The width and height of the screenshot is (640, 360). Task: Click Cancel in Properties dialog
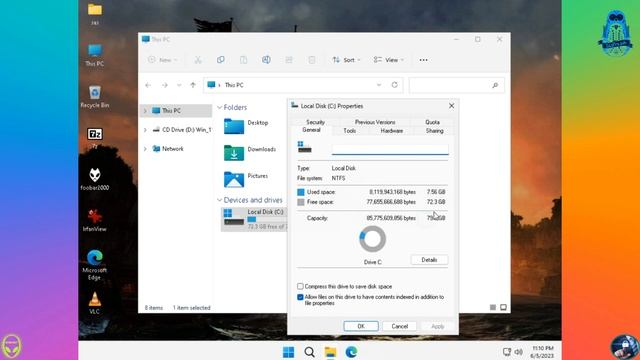[x=400, y=326]
